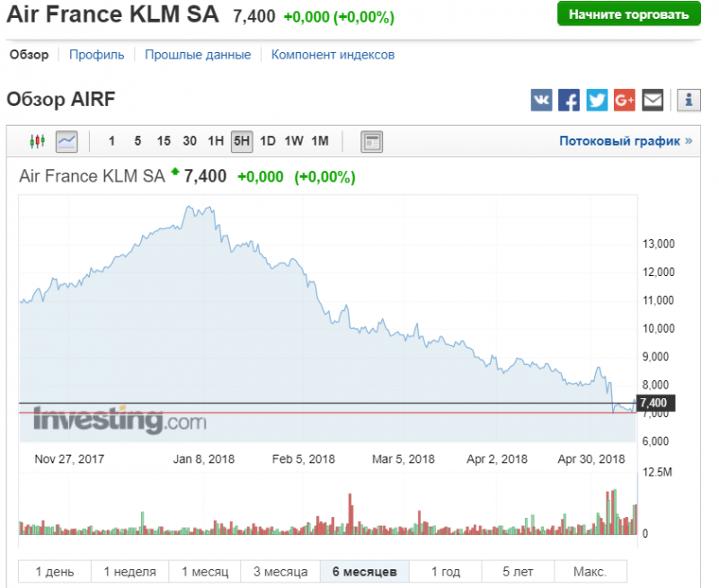This screenshot has width=719, height=588.
Task: Click the 12.5M volume axis label
Action: [657, 472]
